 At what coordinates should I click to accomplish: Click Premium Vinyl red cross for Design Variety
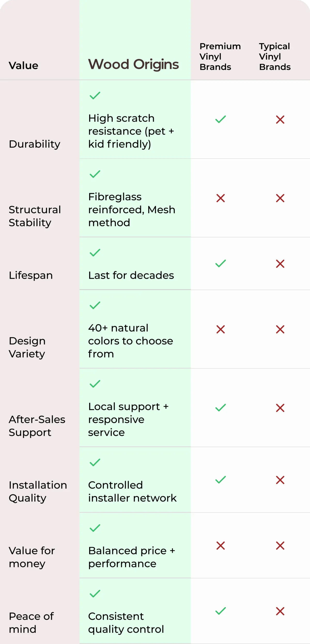tap(221, 329)
